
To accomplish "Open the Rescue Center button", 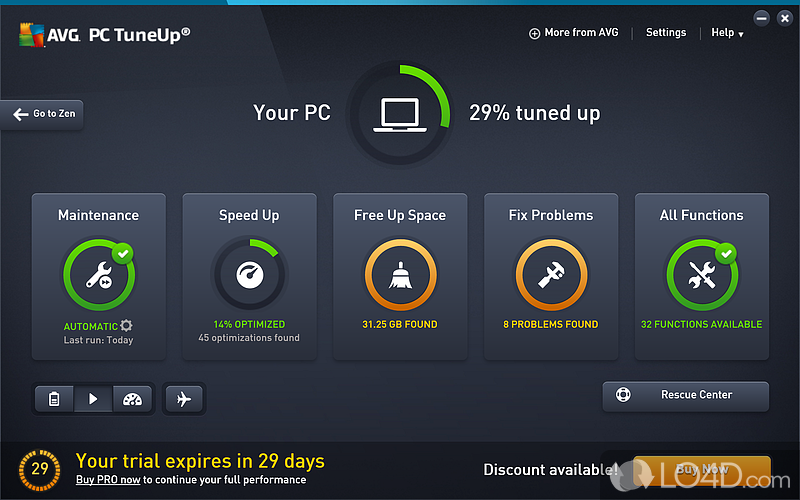I will tap(686, 395).
